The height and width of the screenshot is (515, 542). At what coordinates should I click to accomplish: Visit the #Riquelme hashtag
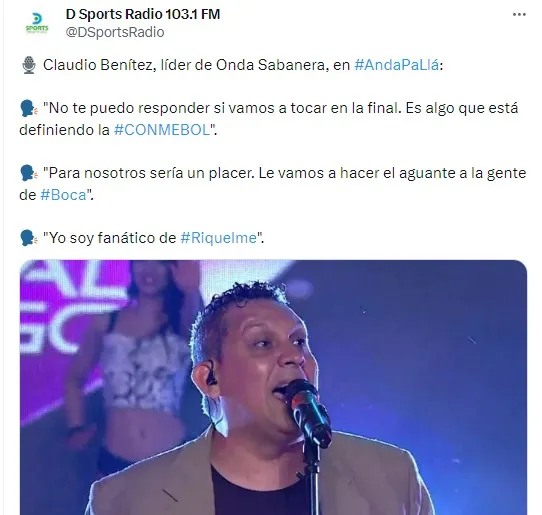pos(219,238)
